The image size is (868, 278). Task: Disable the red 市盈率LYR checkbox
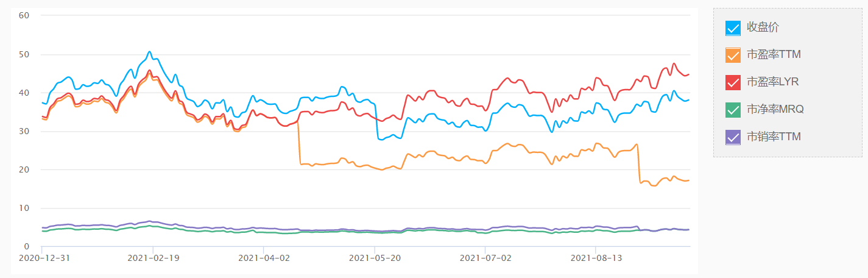coord(733,82)
